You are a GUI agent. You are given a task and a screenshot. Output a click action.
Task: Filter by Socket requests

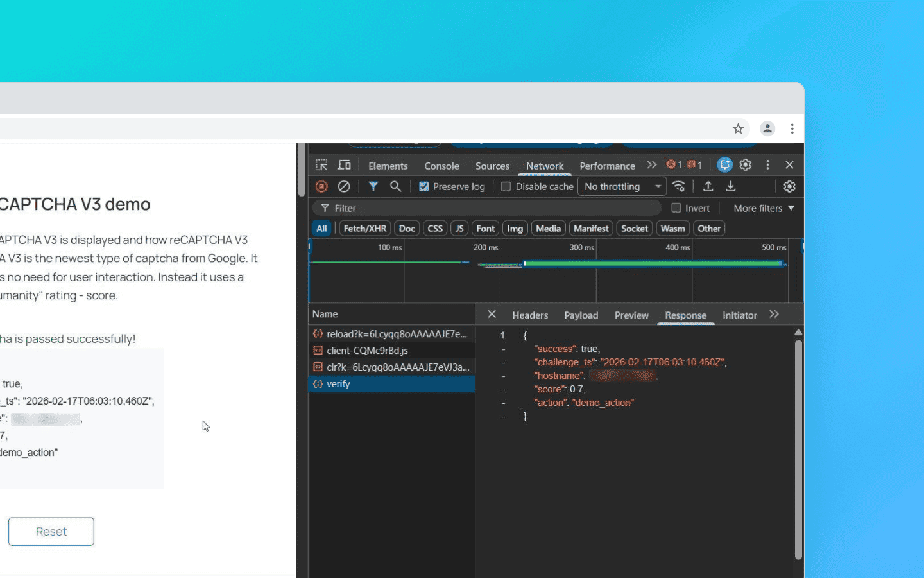pyautogui.click(x=635, y=229)
